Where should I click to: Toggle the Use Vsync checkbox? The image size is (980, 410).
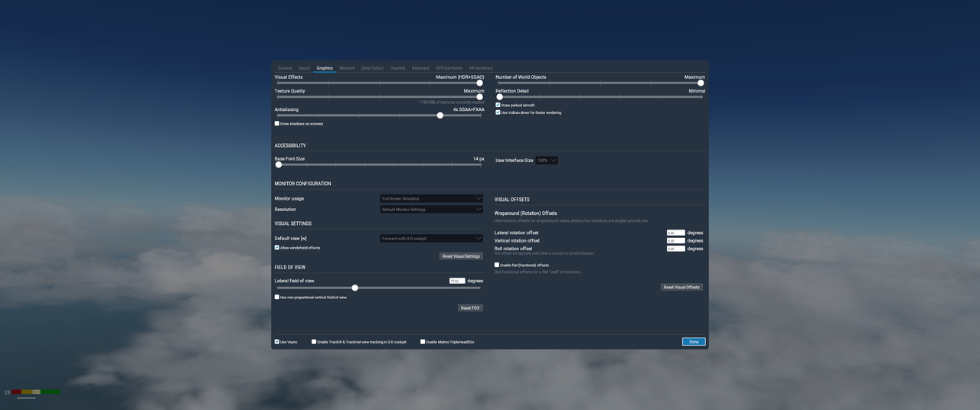pyautogui.click(x=277, y=342)
